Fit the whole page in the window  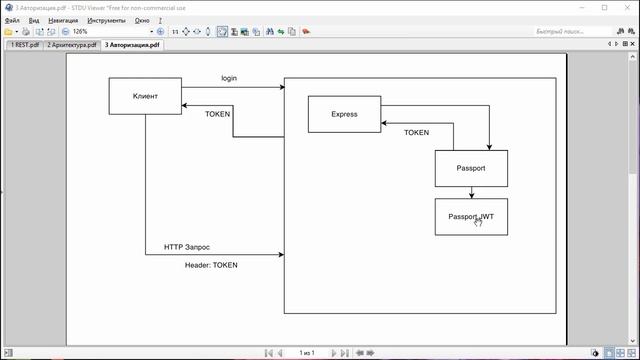pyautogui.click(x=186, y=31)
